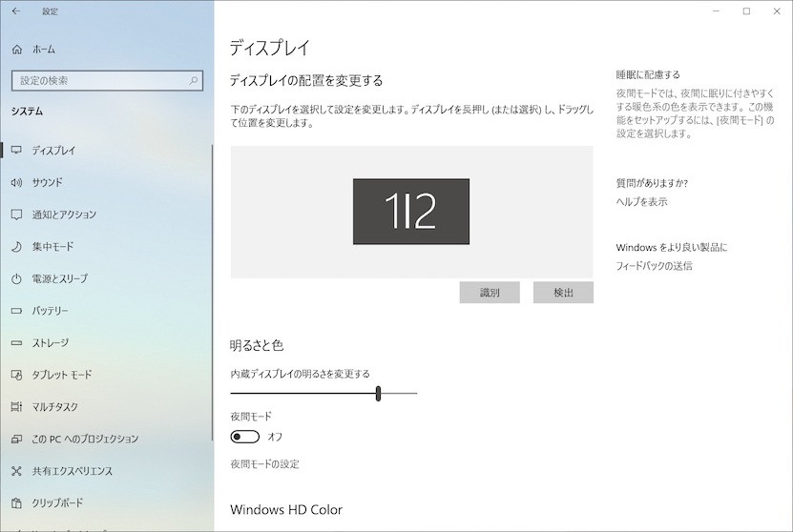Maximize the settings window
This screenshot has height=532, width=793.
coord(746,11)
